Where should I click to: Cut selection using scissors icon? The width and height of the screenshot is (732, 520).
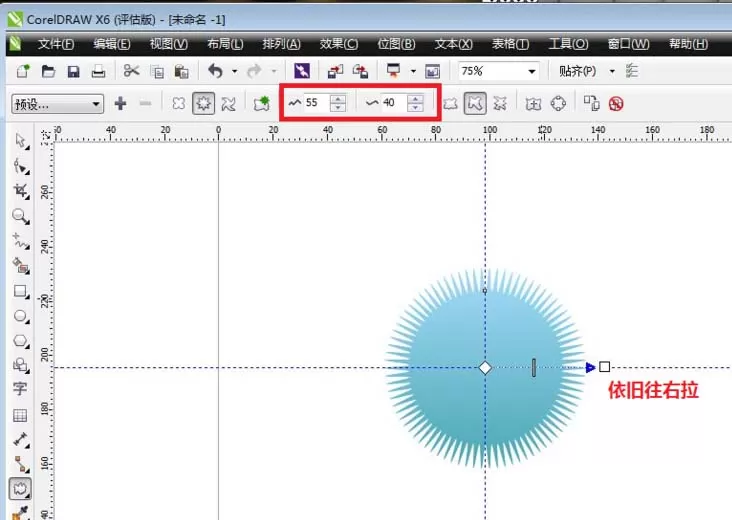tap(131, 71)
